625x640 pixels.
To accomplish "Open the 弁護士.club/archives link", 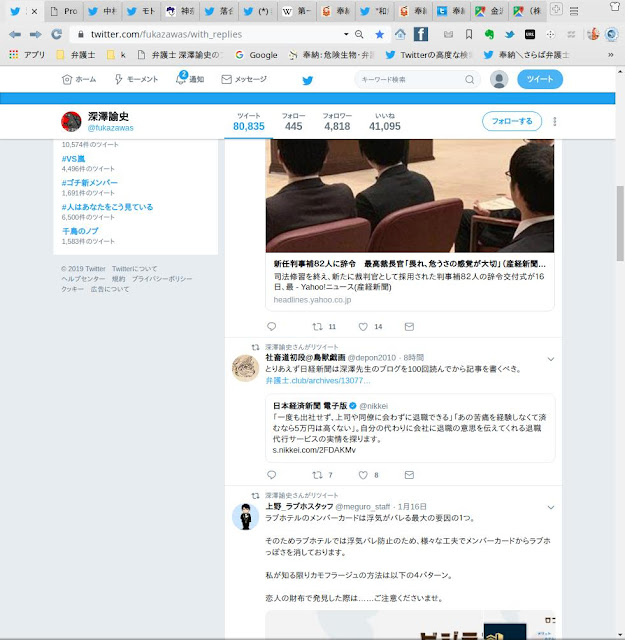I will coord(318,380).
